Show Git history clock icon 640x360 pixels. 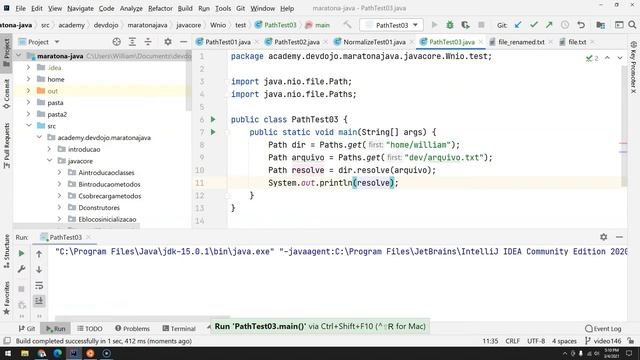[x=565, y=25]
